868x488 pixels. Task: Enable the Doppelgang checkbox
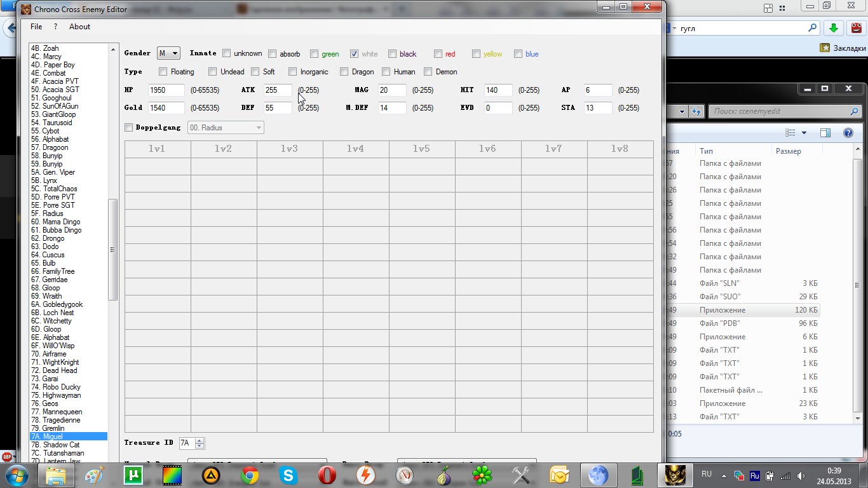(x=129, y=128)
